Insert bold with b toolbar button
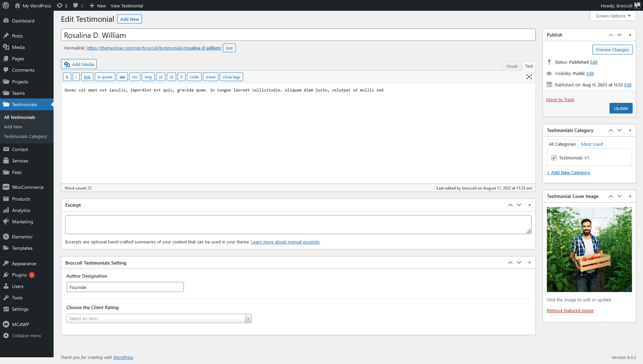This screenshot has height=364, width=643. [67, 77]
